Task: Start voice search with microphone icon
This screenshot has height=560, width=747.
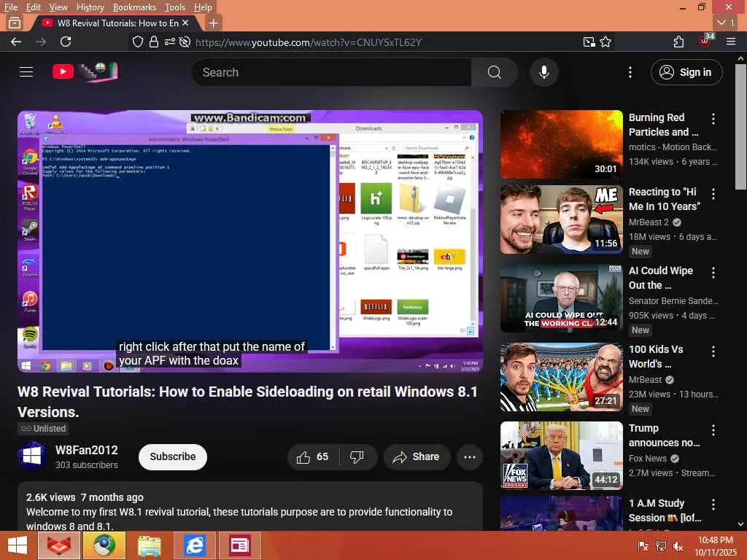Action: pyautogui.click(x=543, y=72)
